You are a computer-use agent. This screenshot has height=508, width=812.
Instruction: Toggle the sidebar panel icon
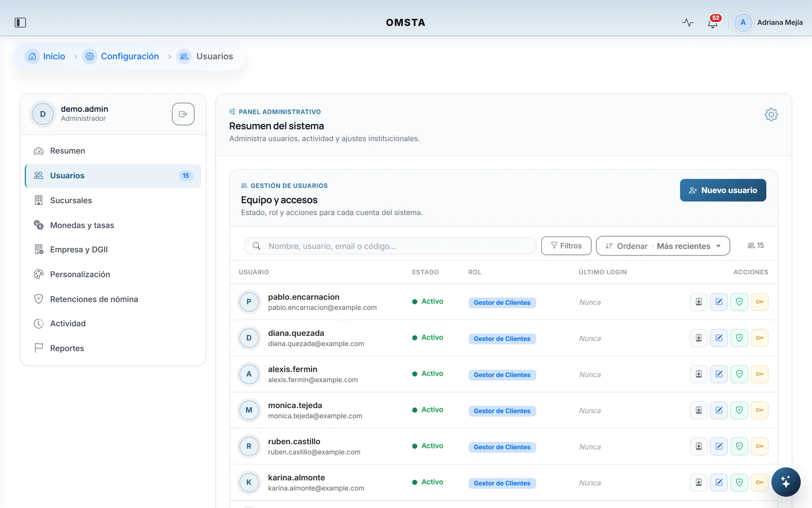point(20,22)
